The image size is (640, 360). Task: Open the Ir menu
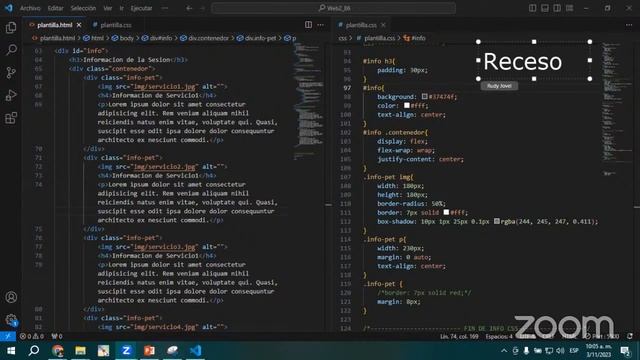(122, 8)
